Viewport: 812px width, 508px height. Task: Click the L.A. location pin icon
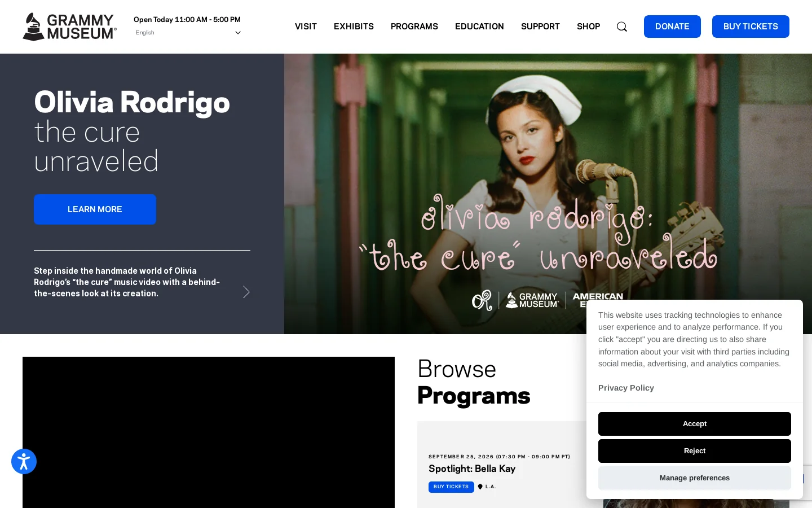[480, 487]
